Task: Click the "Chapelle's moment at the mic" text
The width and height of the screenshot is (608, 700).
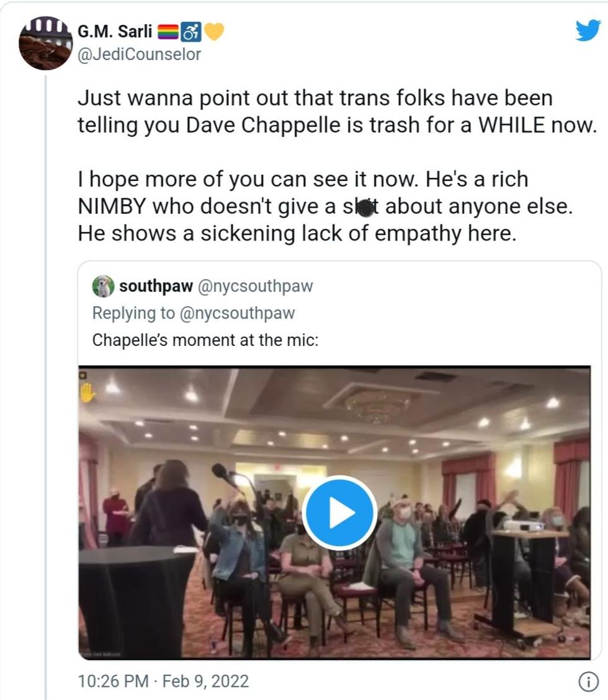Action: click(x=205, y=340)
